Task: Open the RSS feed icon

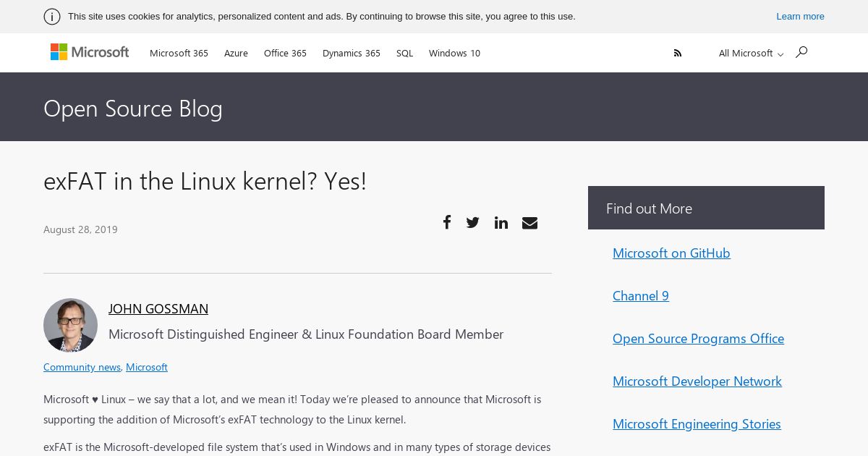Action: click(x=678, y=53)
